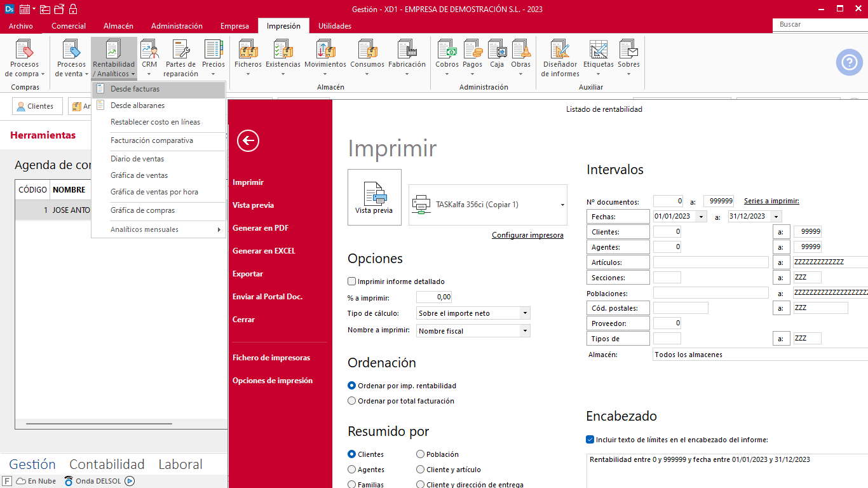This screenshot has height=488, width=868.
Task: Select the Agentes summary radio option
Action: point(352,470)
